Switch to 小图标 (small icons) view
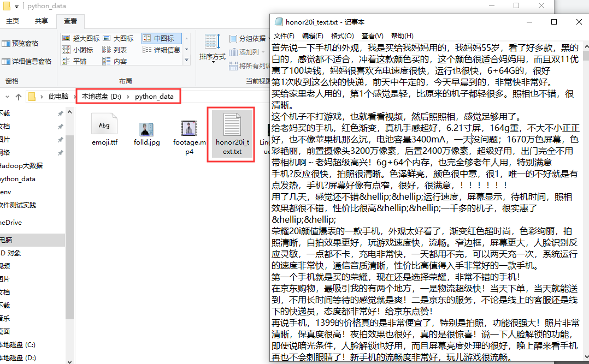The image size is (589, 364). coord(84,50)
